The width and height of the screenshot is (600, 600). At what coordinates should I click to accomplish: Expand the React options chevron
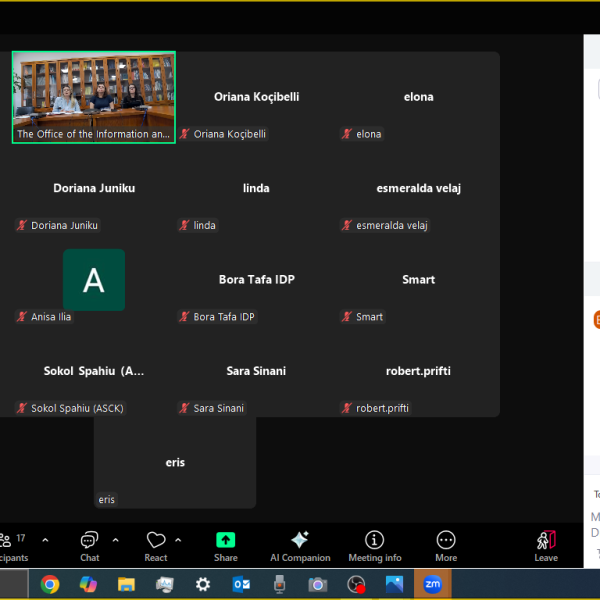point(178,540)
